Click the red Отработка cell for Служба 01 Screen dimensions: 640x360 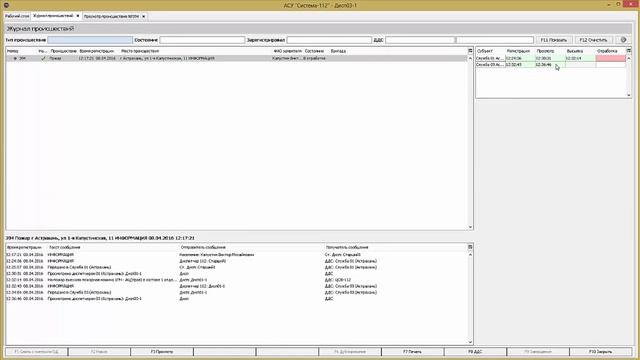click(x=611, y=58)
